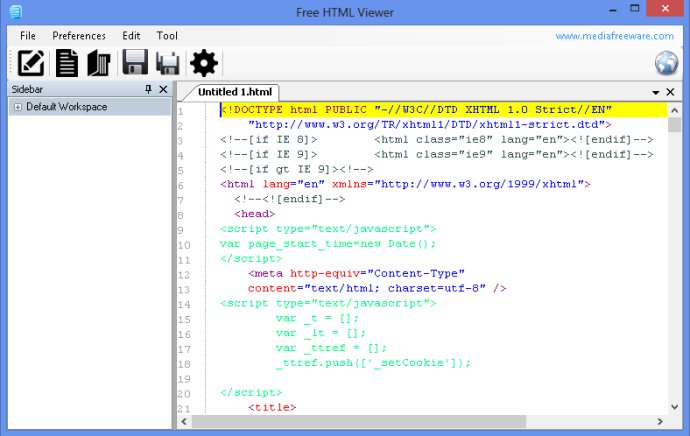Click the new document edit icon
The height and width of the screenshot is (436, 690).
coord(31,63)
